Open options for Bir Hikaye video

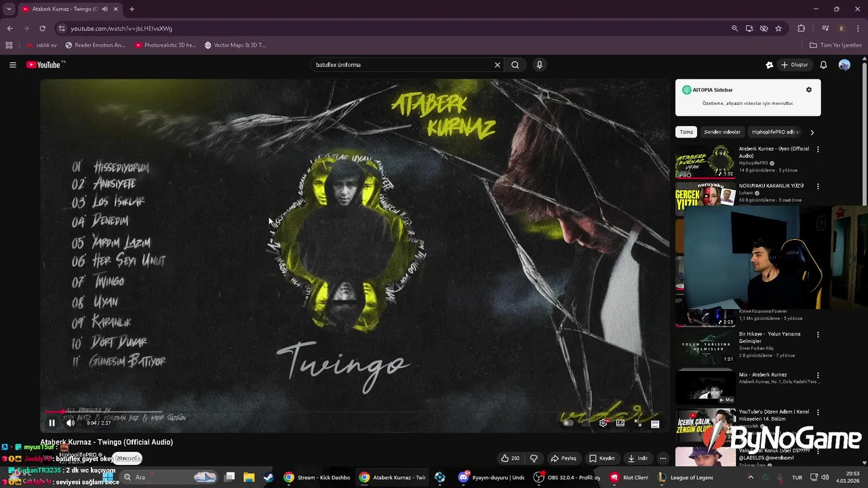[x=818, y=335]
